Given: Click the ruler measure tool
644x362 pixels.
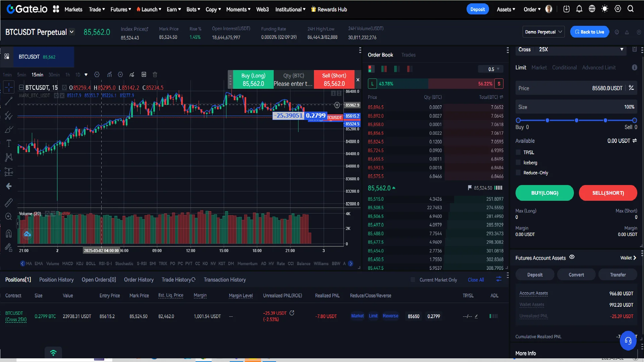Looking at the screenshot, I should pos(9,202).
